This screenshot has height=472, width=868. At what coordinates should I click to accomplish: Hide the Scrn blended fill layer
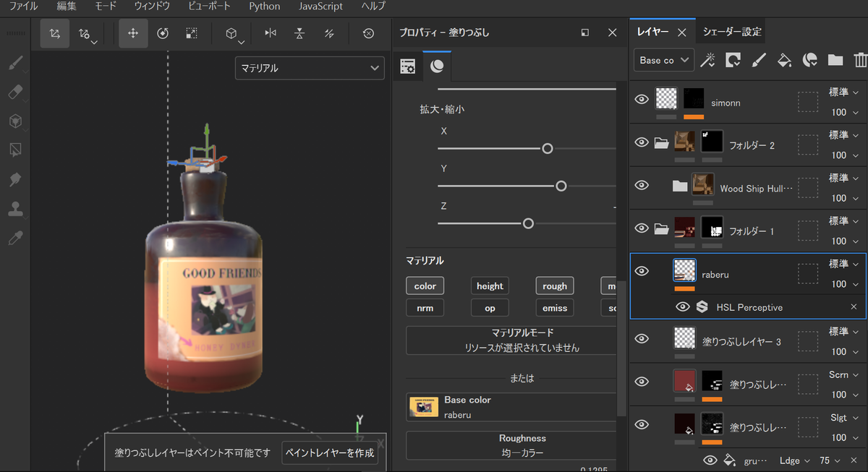[642, 382]
